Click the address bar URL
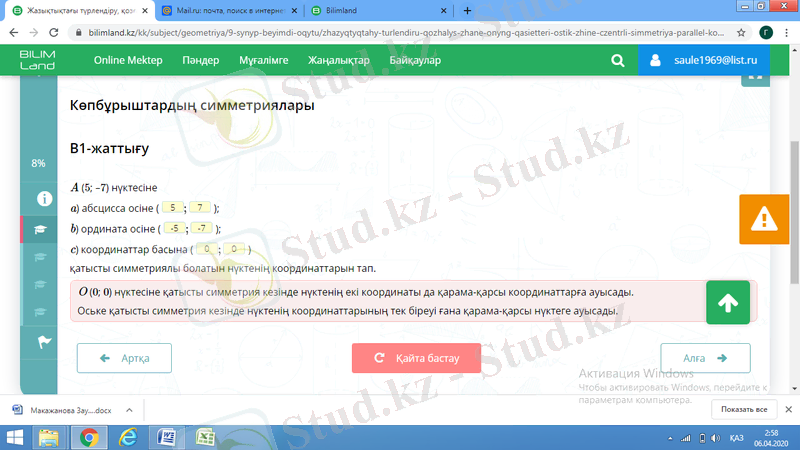This screenshot has height=450, width=800. 406,33
